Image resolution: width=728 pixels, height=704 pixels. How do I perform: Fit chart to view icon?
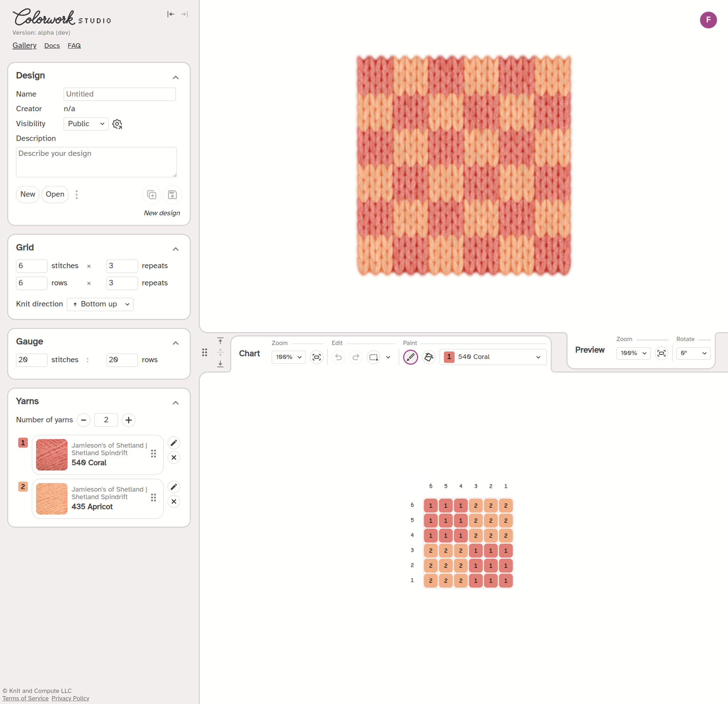coord(316,358)
